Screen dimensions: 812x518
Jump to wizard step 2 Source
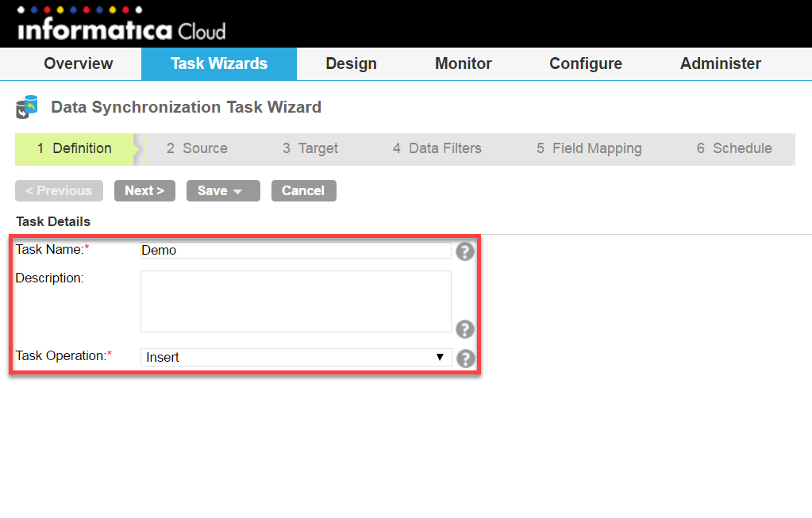point(197,148)
